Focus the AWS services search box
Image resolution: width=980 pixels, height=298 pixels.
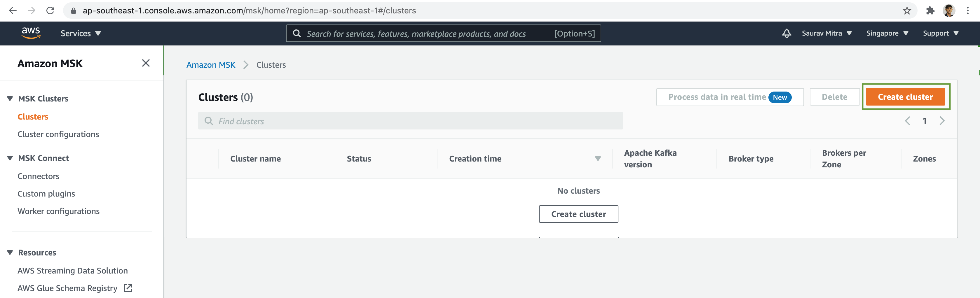pos(443,34)
